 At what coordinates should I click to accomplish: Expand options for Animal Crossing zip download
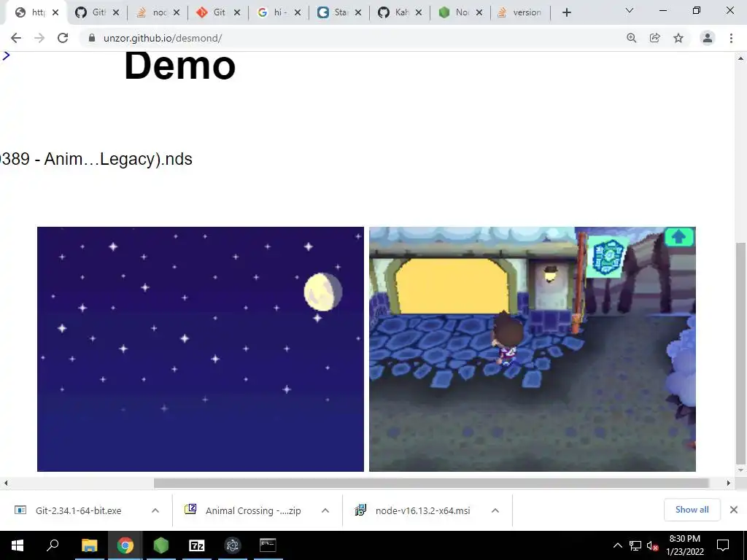point(325,510)
